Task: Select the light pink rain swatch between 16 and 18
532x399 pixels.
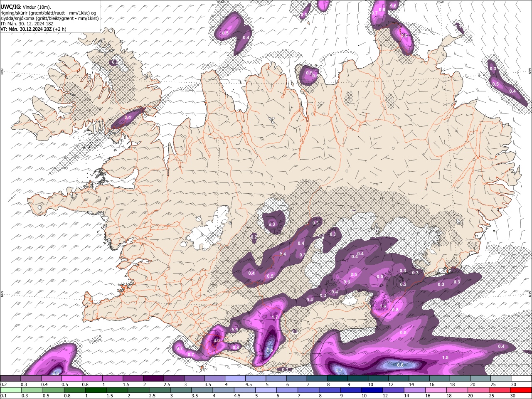Action: (x=436, y=390)
